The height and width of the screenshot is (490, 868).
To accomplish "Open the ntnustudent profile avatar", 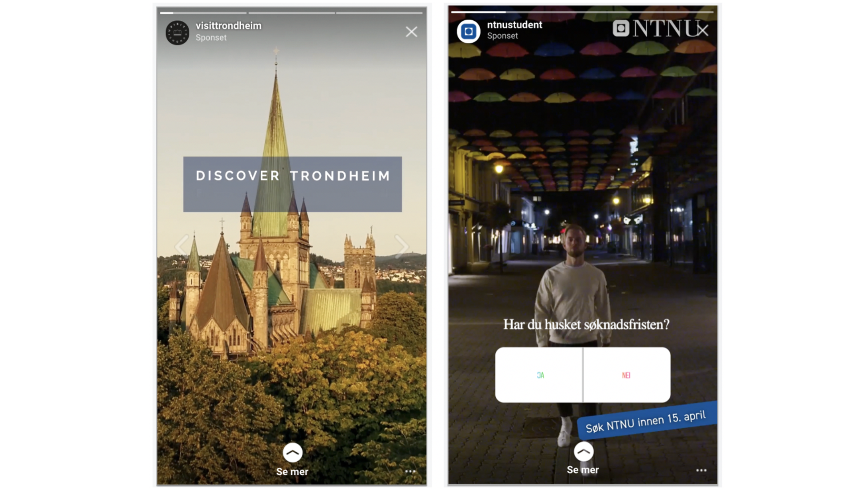I will tap(468, 31).
